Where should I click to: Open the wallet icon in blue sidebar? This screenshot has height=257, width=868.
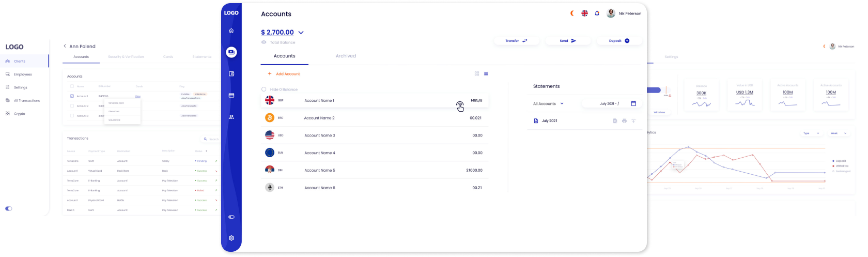pyautogui.click(x=231, y=74)
